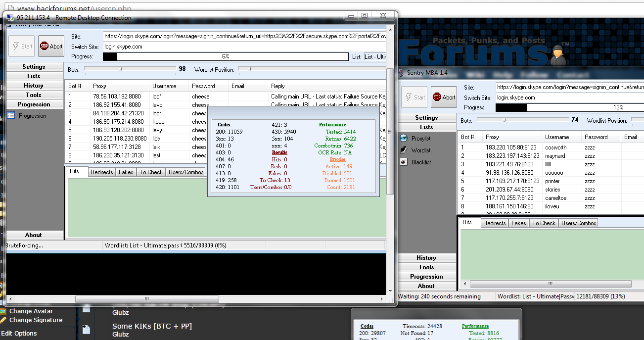Click Switch Site field in left Sentry window

coord(244,47)
